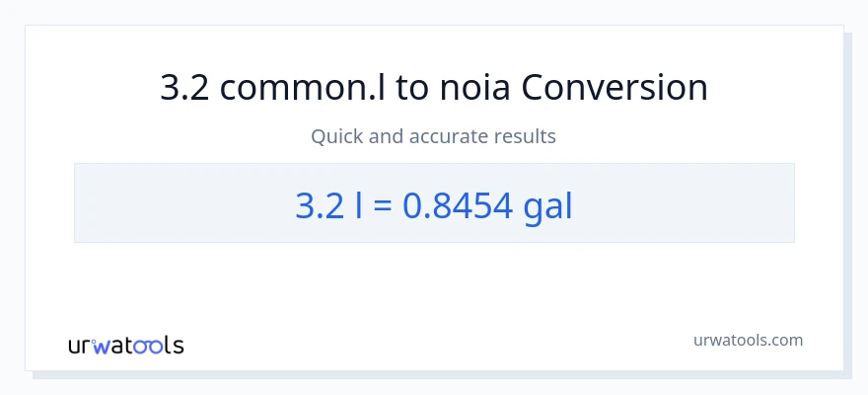Click the 'ls' letters ending the logo
This screenshot has width=868, height=395.
[175, 346]
